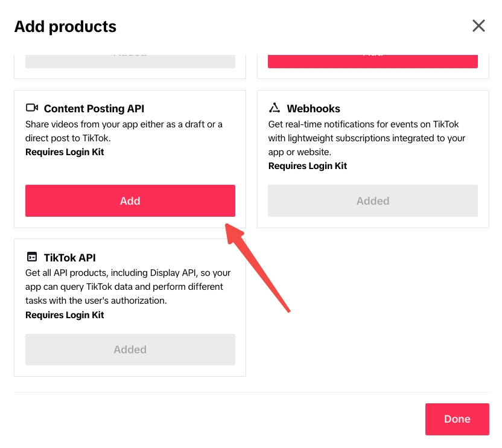502x448 pixels.
Task: Select the TikTok API title text
Action: (x=70, y=257)
